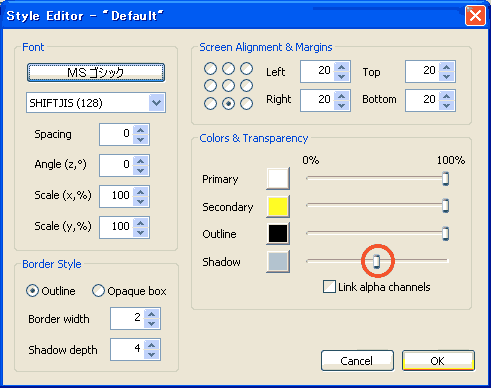Click the Outline transparency slider handle

(x=445, y=234)
